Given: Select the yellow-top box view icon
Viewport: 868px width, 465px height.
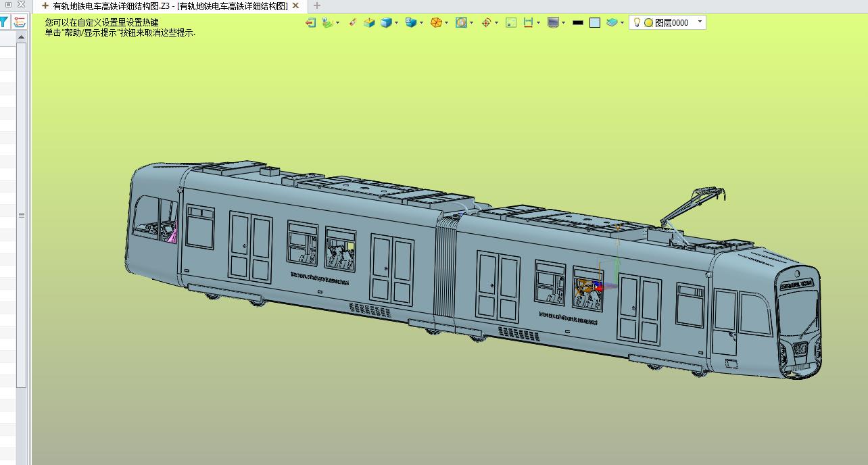Looking at the screenshot, I should [x=369, y=22].
